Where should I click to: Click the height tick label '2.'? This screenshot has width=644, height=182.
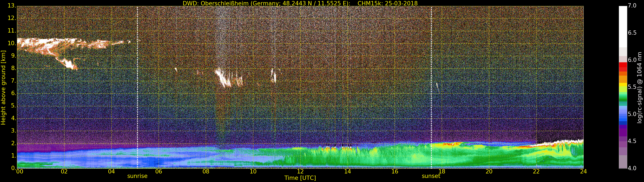pyautogui.click(x=13, y=143)
